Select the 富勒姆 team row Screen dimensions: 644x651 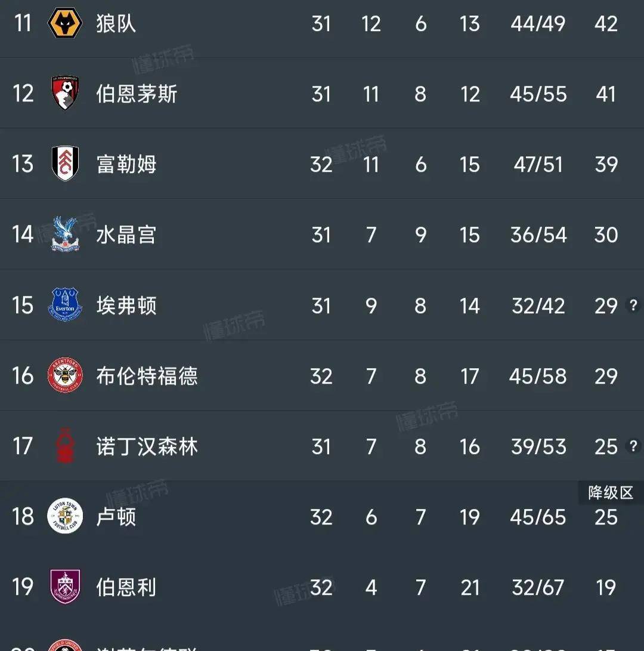point(322,163)
